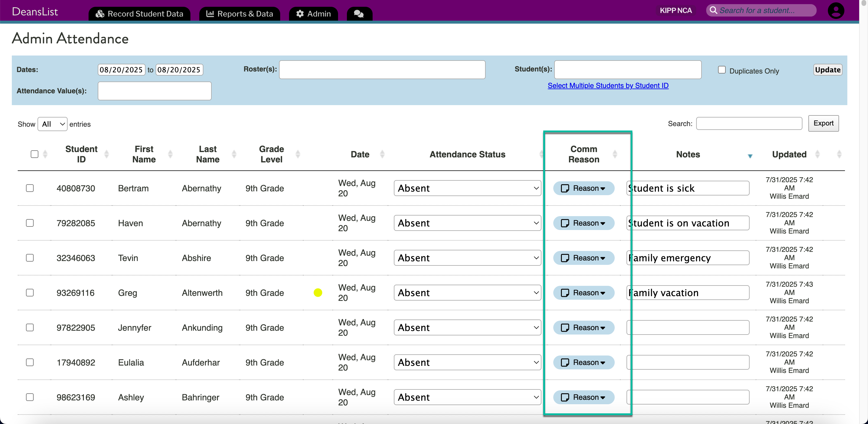
Task: Select Haven Abernathy's row checkbox
Action: (30, 223)
